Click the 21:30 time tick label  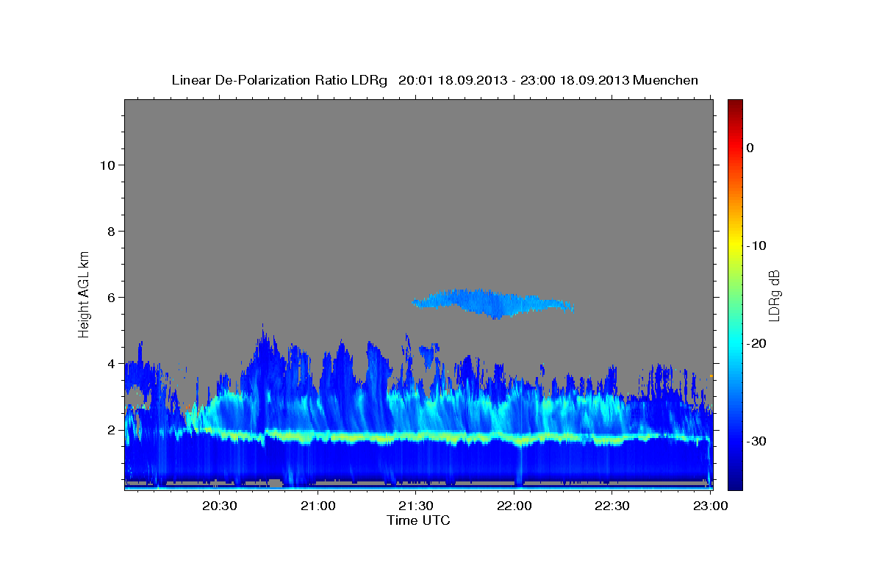pyautogui.click(x=416, y=506)
